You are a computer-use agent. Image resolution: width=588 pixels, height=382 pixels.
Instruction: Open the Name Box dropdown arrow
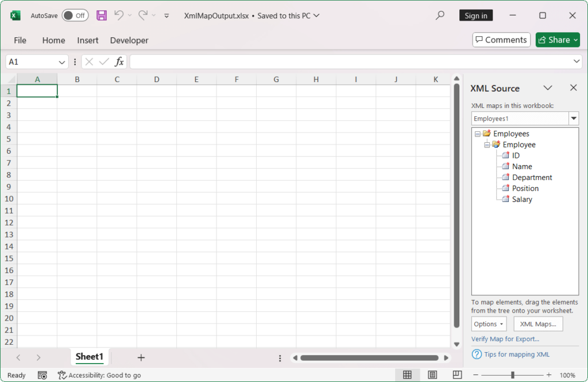(x=61, y=61)
